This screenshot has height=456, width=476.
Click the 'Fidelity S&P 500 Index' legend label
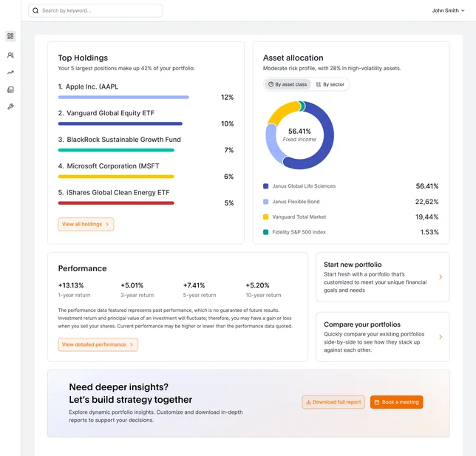coord(299,232)
